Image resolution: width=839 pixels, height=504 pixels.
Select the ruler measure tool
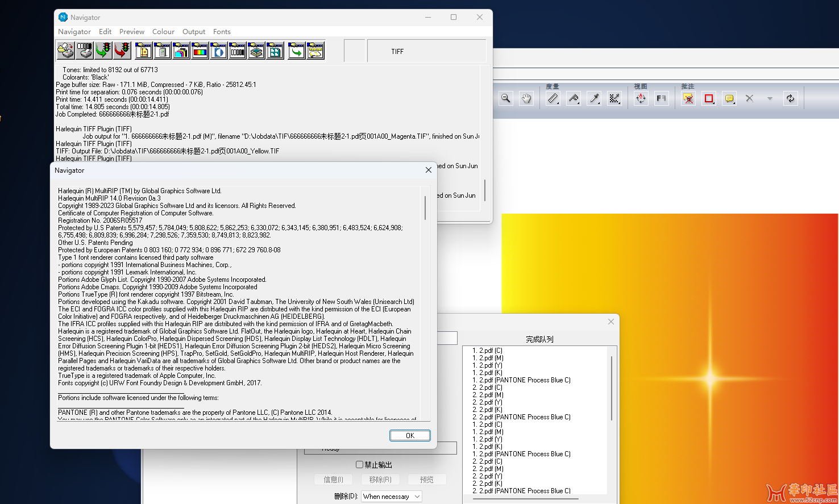coord(553,98)
